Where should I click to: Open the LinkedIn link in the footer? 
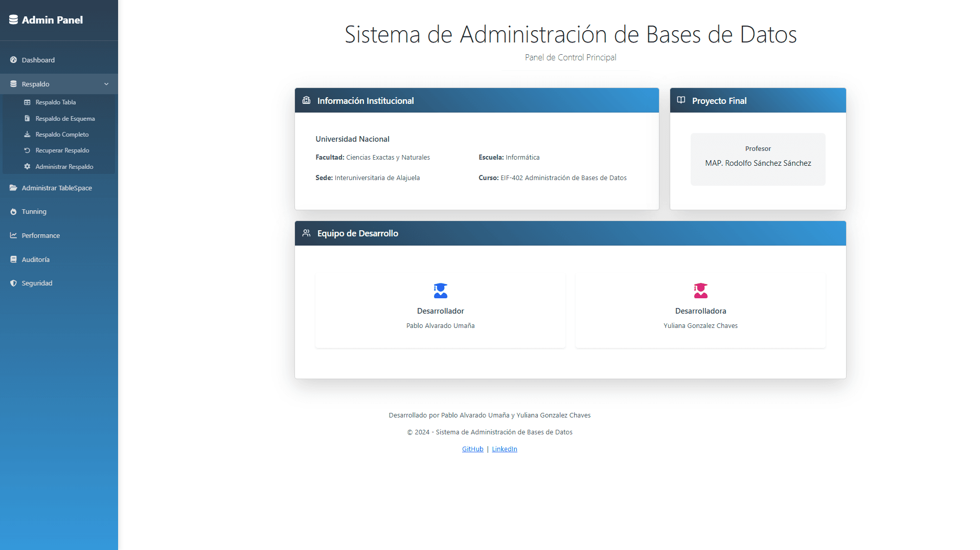coord(504,449)
